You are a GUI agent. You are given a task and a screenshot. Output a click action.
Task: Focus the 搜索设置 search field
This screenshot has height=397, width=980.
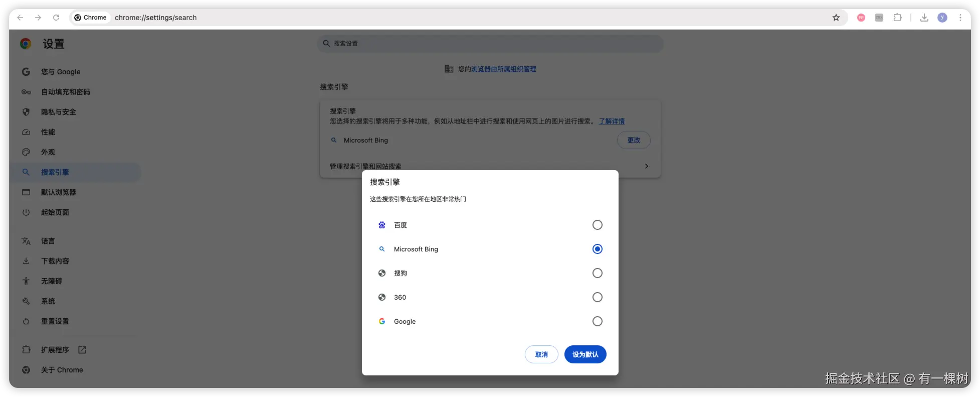[490, 44]
